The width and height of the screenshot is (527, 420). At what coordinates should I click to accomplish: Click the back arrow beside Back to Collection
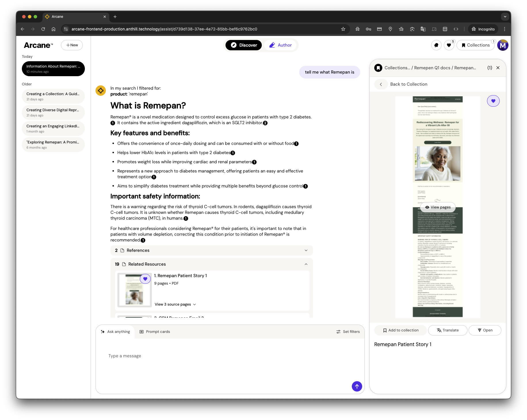[381, 84]
